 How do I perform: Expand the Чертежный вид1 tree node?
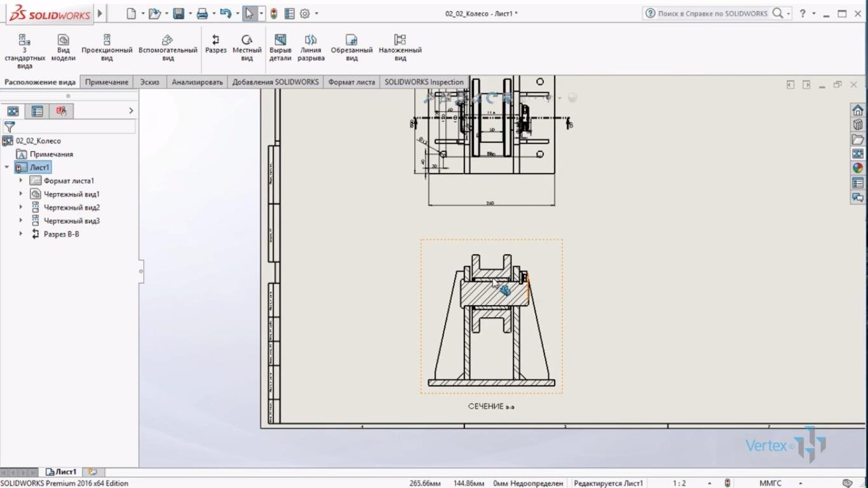(21, 194)
